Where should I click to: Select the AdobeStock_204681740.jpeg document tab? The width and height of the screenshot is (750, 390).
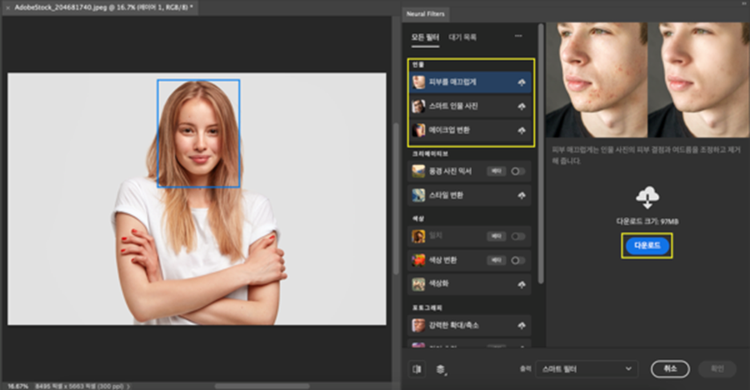pyautogui.click(x=103, y=8)
